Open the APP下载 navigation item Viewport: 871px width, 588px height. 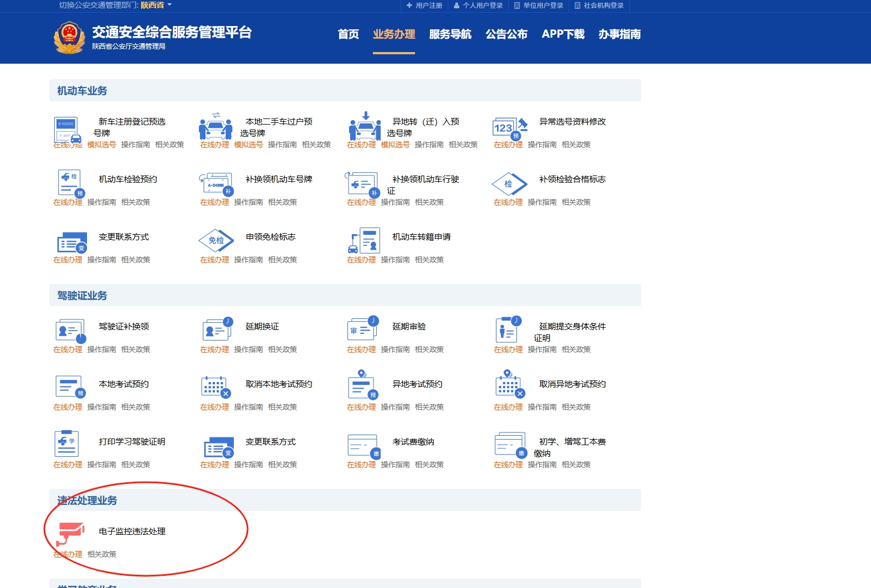point(562,34)
